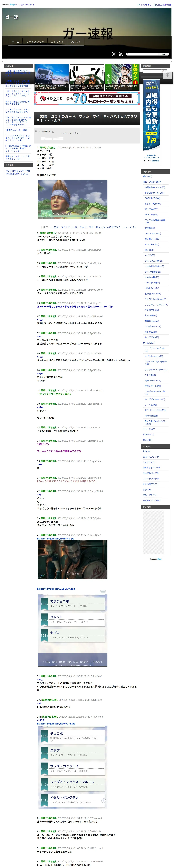
Task: Click the 検索 button in header
Action: pos(164,54)
